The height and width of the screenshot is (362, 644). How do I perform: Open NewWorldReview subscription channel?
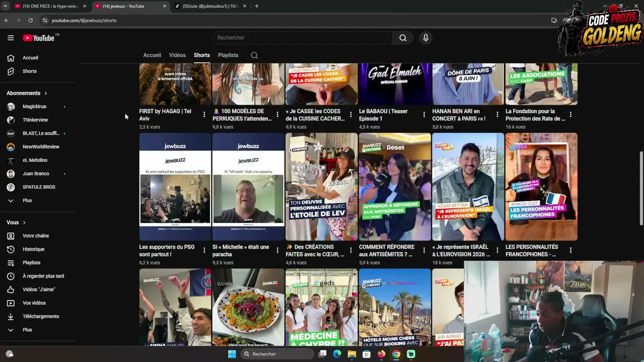point(40,147)
